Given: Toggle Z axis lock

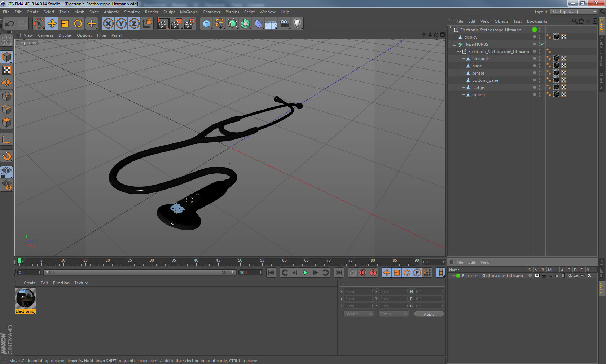Looking at the screenshot, I should click(134, 24).
